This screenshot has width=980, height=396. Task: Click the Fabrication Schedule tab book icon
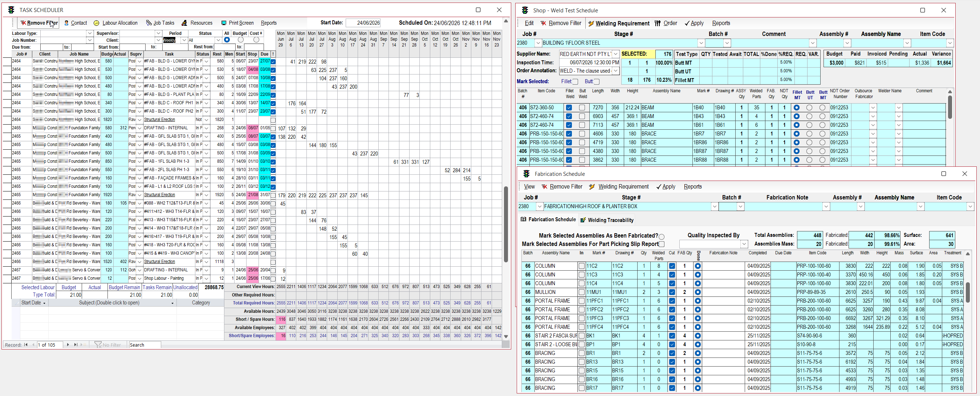pyautogui.click(x=524, y=219)
